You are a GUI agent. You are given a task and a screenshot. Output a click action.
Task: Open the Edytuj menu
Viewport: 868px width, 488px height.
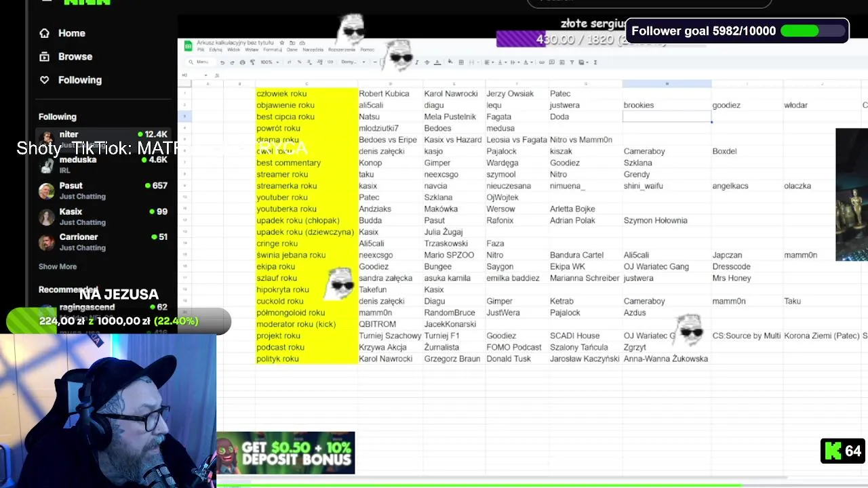(x=216, y=49)
